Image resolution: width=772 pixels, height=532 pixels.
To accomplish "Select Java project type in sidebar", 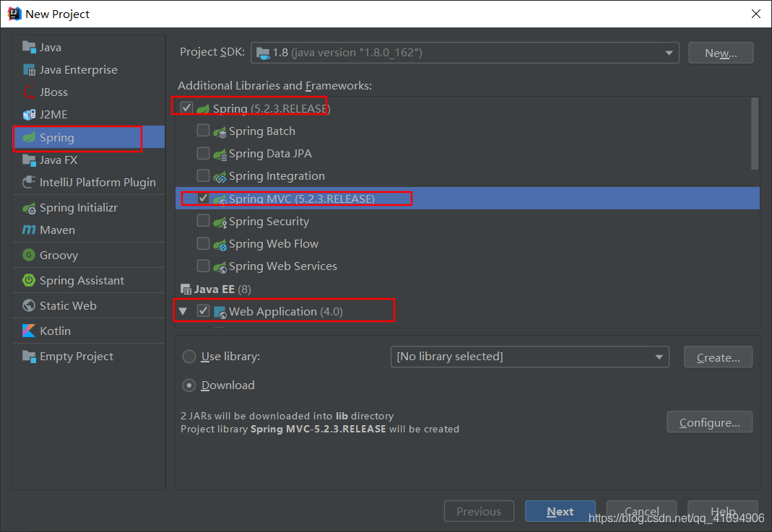I will pyautogui.click(x=89, y=47).
